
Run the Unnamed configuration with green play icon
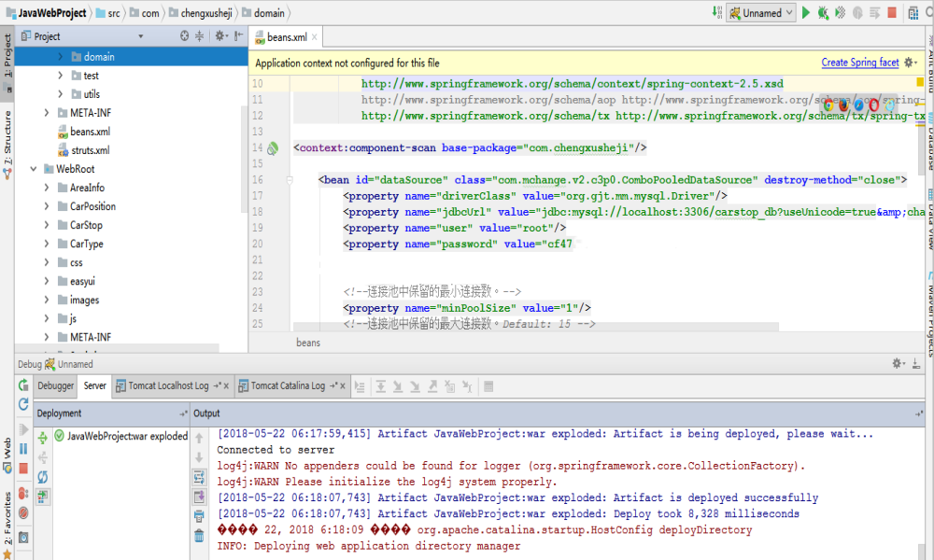[x=806, y=12]
